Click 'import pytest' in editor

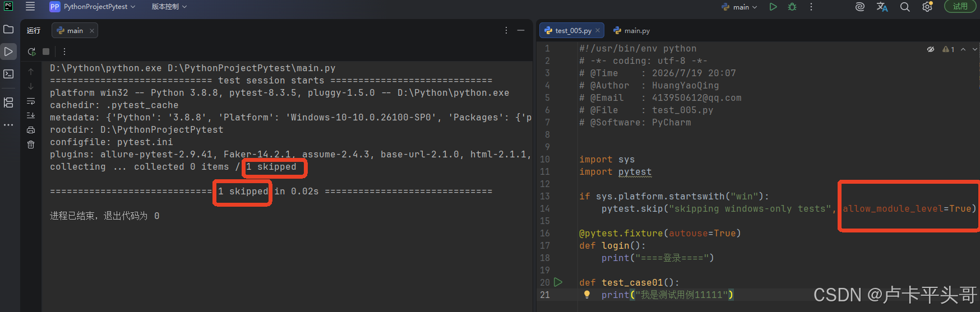click(616, 172)
